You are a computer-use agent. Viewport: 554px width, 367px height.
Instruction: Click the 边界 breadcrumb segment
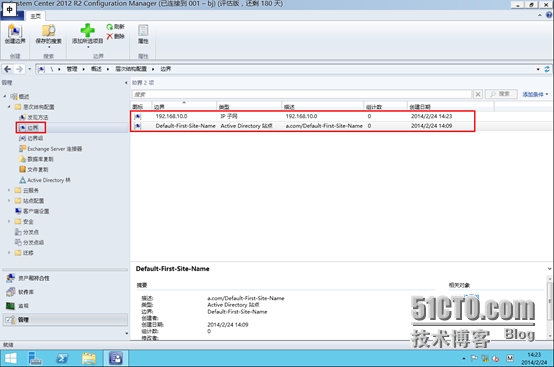165,69
